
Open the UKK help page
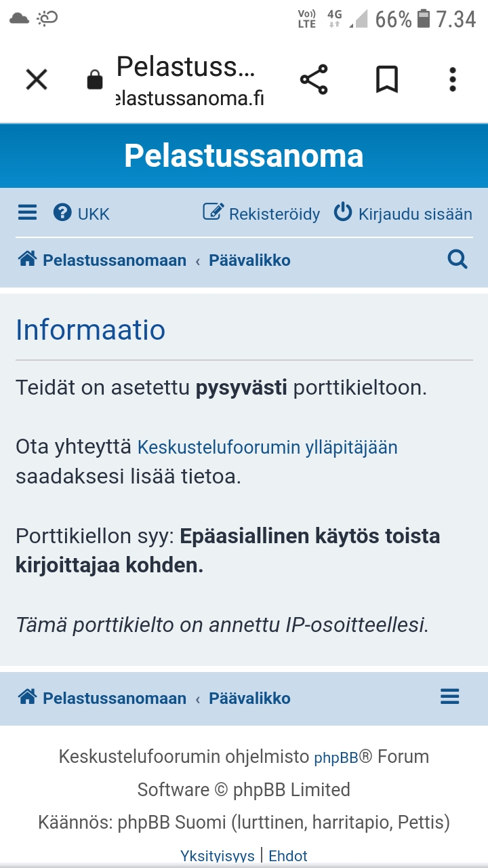81,214
